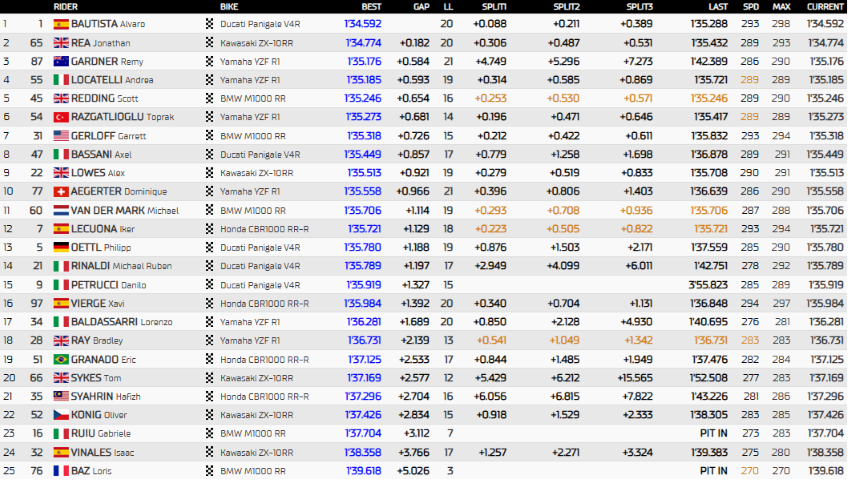This screenshot has width=848, height=480.
Task: Click BMW M1000 RR in GERLOFF's row
Action: [253, 136]
